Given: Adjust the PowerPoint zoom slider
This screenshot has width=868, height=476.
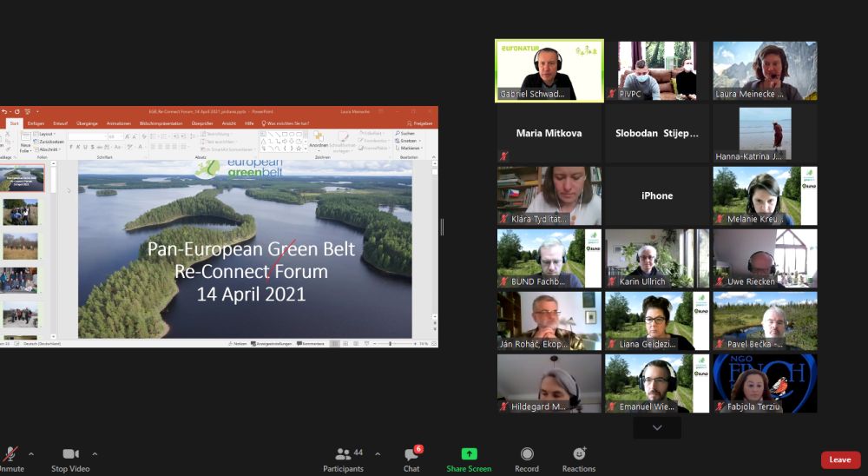Looking at the screenshot, I should click(x=391, y=344).
